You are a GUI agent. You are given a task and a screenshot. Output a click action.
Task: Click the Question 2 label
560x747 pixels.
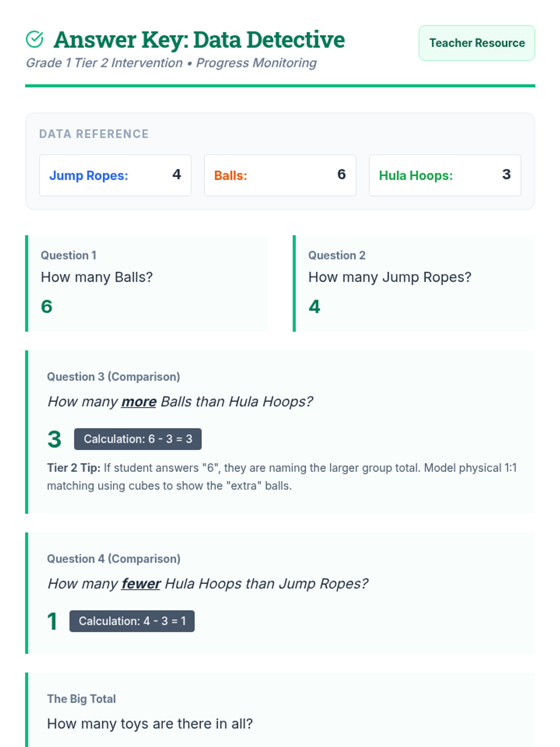pos(336,255)
